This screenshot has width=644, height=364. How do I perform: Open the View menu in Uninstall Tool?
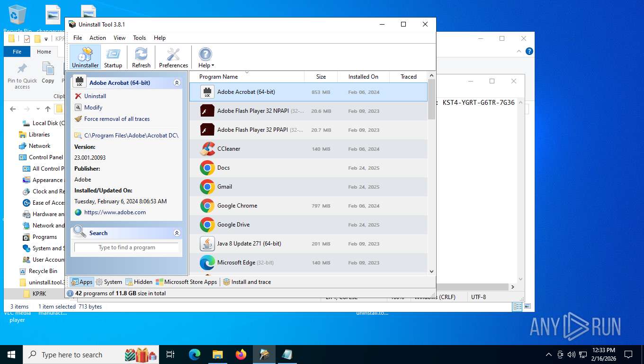pos(119,38)
